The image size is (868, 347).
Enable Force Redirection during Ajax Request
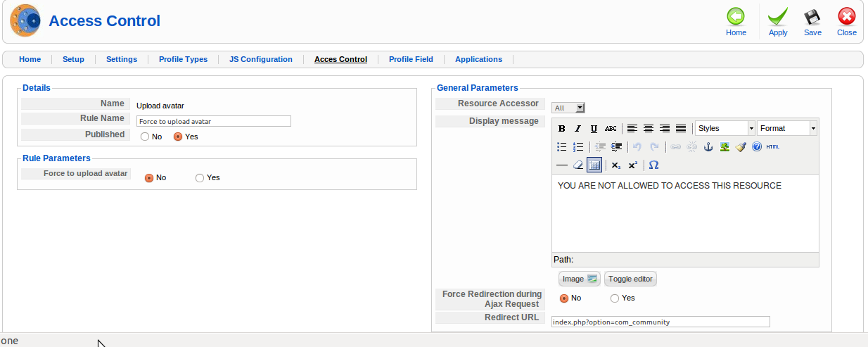[x=615, y=298]
